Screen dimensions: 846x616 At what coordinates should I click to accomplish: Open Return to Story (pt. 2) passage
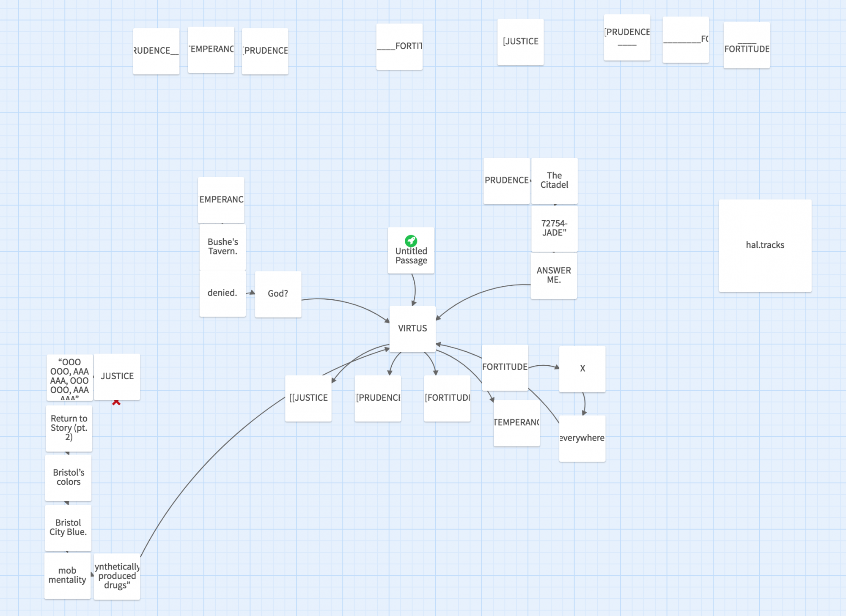(x=69, y=428)
